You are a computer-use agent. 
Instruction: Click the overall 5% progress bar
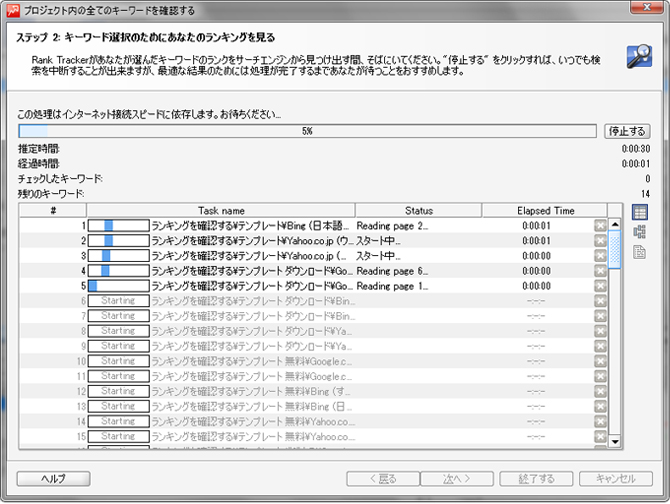(307, 131)
